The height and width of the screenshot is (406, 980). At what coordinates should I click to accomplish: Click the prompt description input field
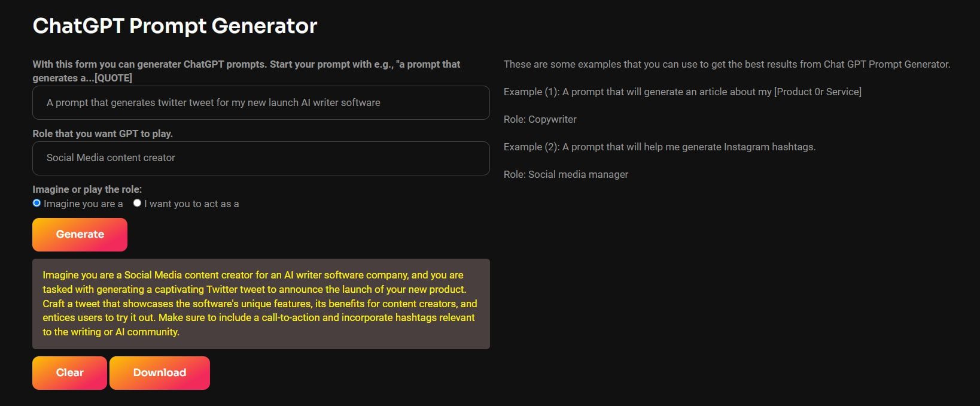pyautogui.click(x=261, y=102)
